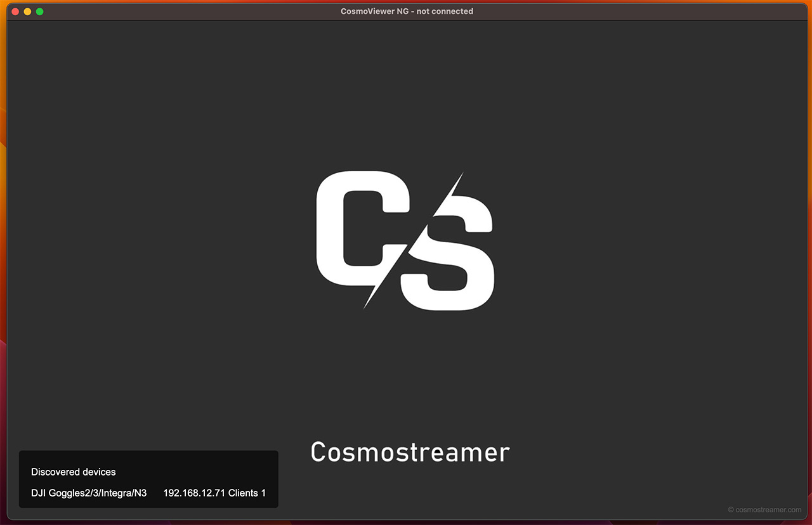This screenshot has height=525, width=812.
Task: Click the 192.168.12.71 IP address
Action: tap(194, 493)
